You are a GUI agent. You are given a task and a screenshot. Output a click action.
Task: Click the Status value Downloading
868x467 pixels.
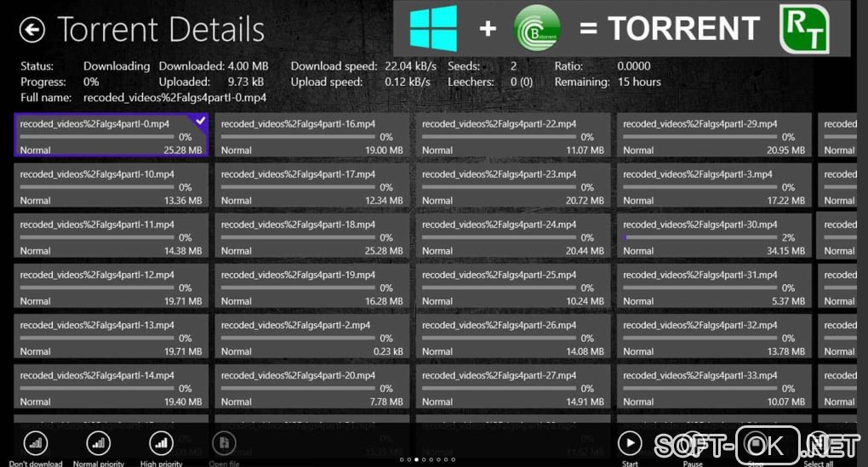[117, 66]
